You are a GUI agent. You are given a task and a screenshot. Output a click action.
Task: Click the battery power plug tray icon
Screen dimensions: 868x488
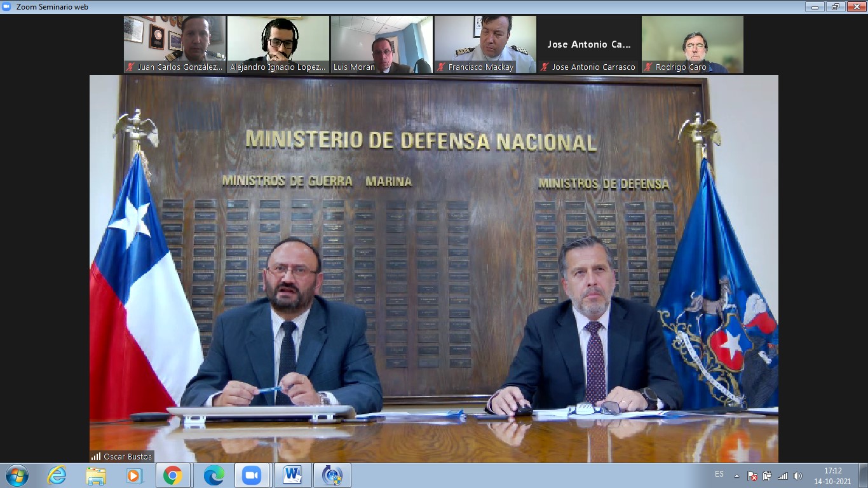click(768, 475)
